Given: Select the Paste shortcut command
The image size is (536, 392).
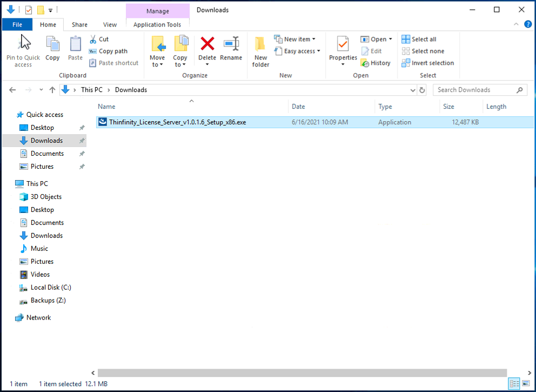Looking at the screenshot, I should [x=114, y=63].
